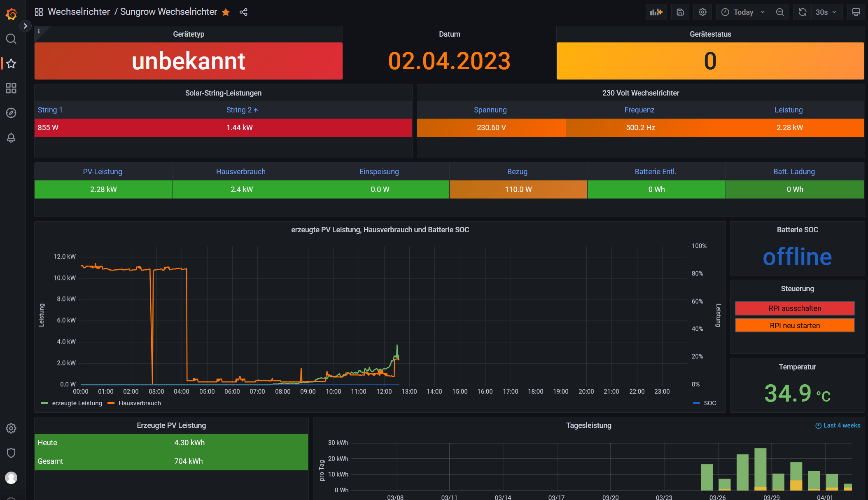
Task: Click the Add panel toolbar icon
Action: (x=656, y=12)
